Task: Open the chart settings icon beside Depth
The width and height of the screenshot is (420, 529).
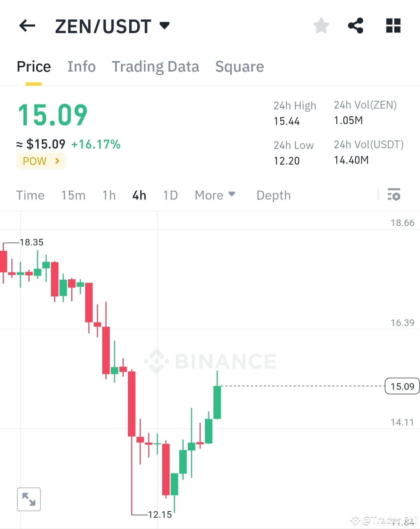Action: click(394, 195)
